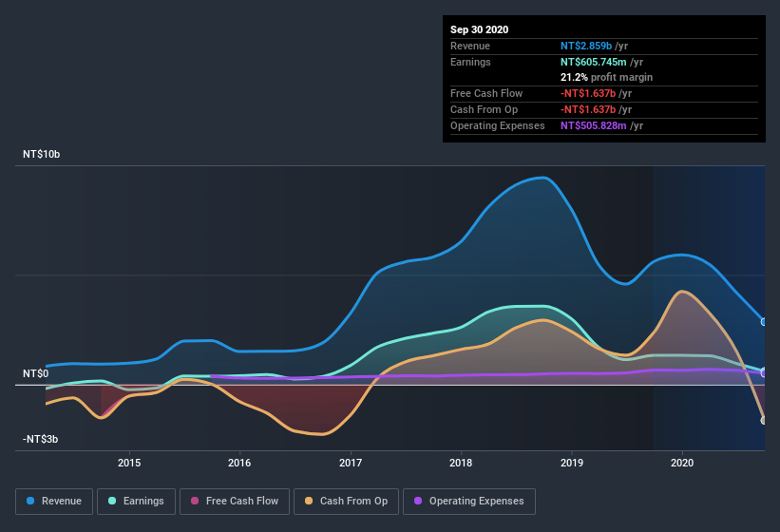Click the NT$505.828m operating expenses value
This screenshot has height=532, width=780.
pyautogui.click(x=594, y=125)
